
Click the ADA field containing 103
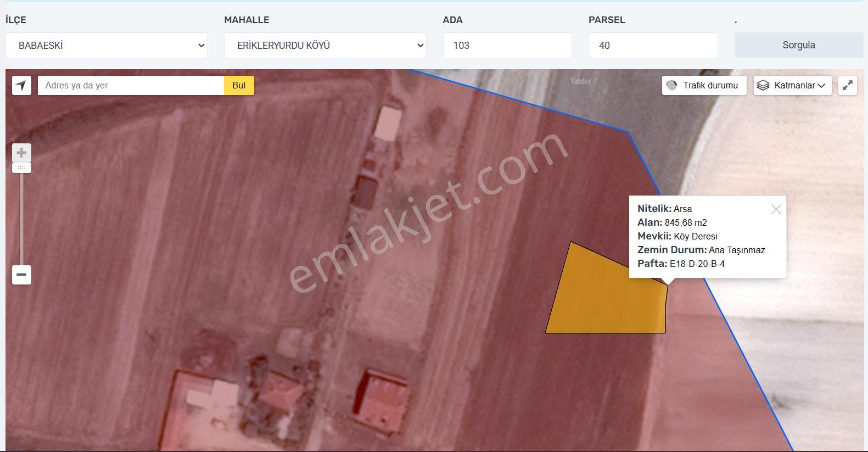point(507,45)
